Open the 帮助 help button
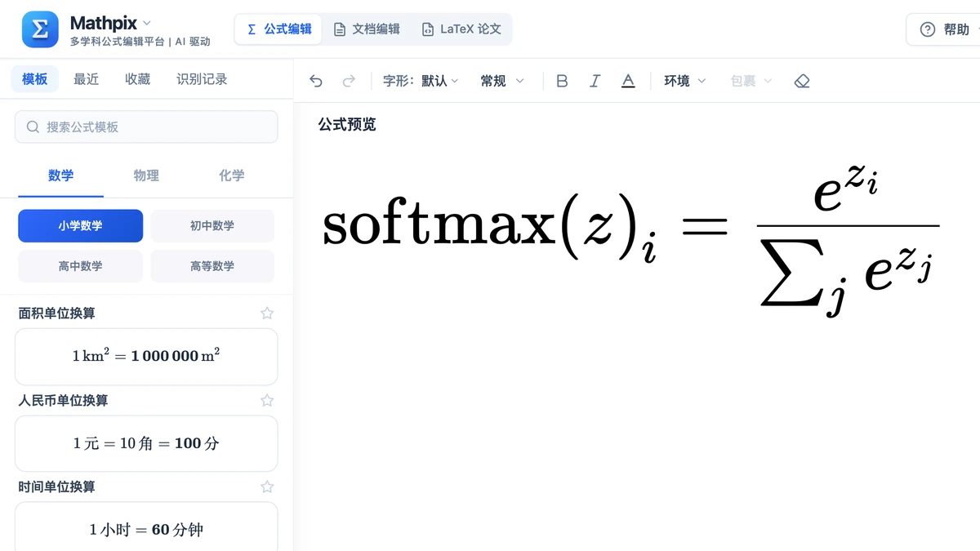The width and height of the screenshot is (980, 551). tap(946, 29)
